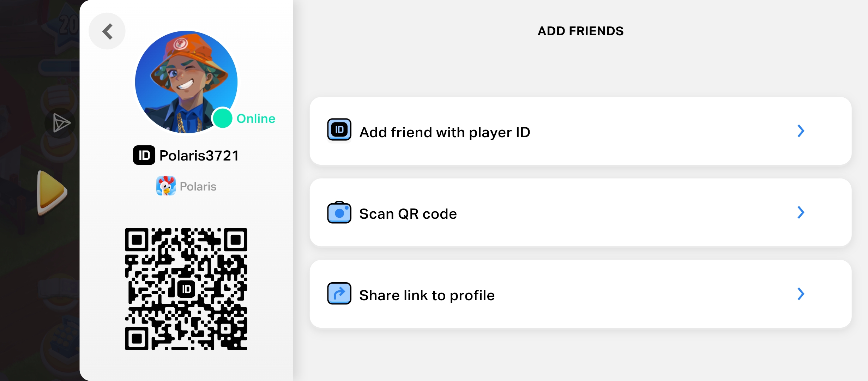This screenshot has width=868, height=381.
Task: Click the Polaris3721 player ID text
Action: pos(199,156)
